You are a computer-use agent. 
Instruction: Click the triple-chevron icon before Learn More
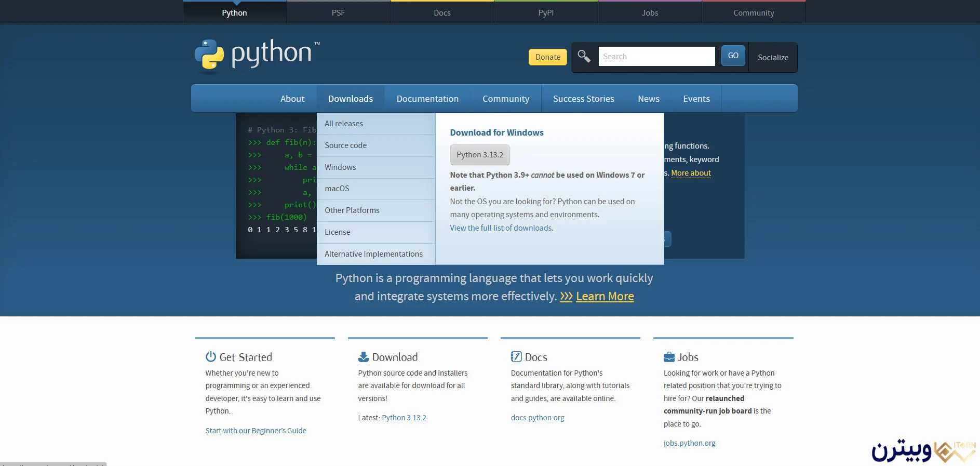566,296
